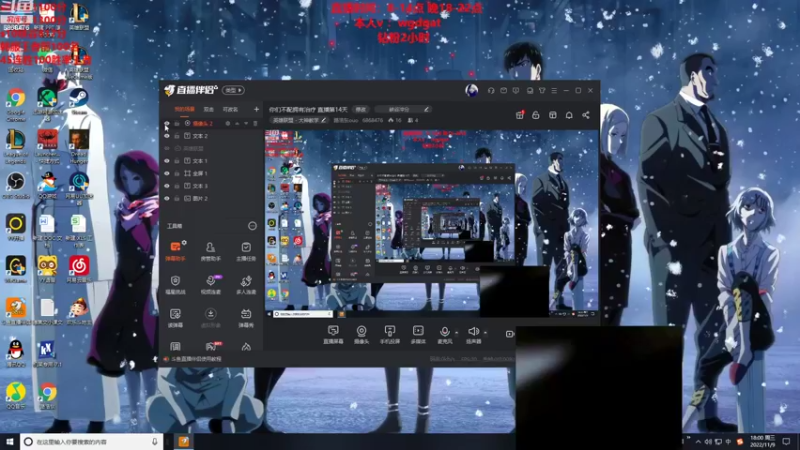
Task: Edit the 英雄联盟 category tag
Action: [299, 120]
